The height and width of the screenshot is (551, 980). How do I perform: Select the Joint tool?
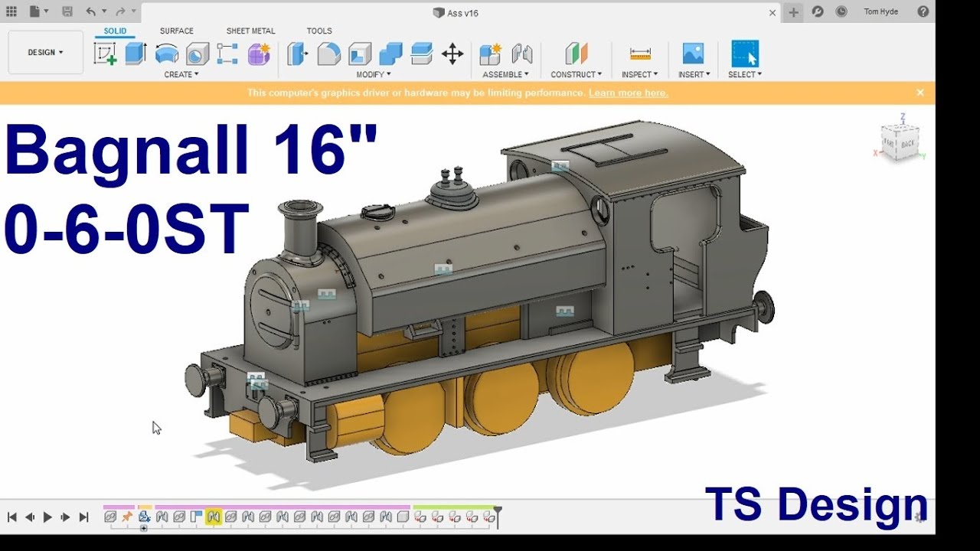[x=521, y=54]
